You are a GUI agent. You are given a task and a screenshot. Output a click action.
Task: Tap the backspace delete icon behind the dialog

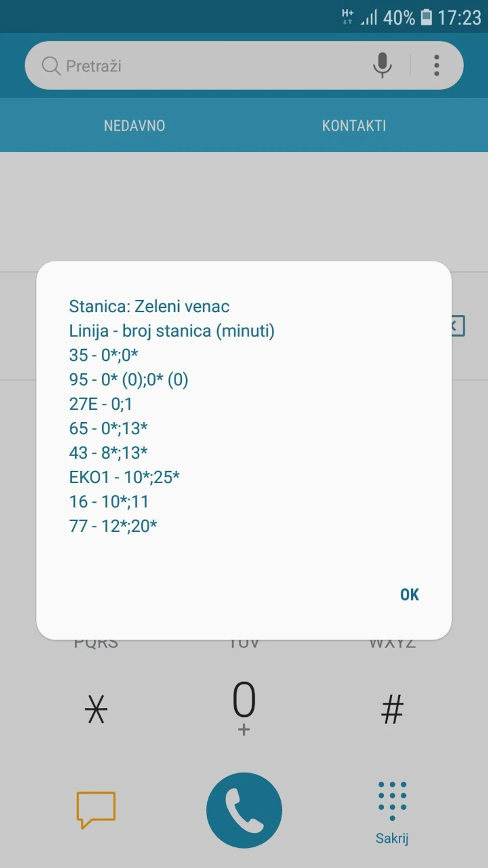[457, 326]
